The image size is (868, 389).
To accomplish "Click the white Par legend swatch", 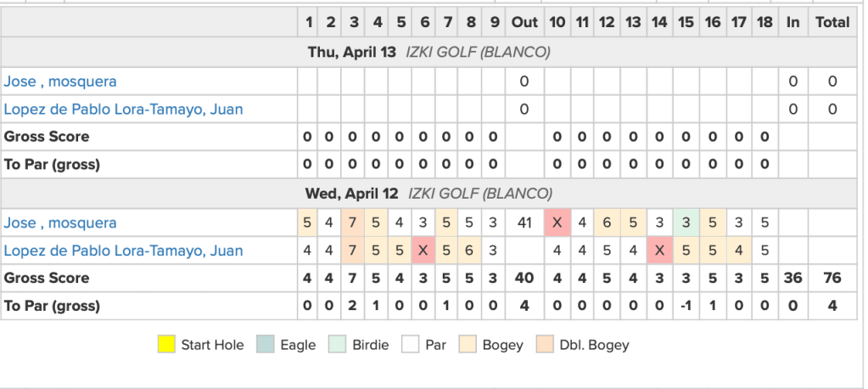I will pyautogui.click(x=411, y=345).
